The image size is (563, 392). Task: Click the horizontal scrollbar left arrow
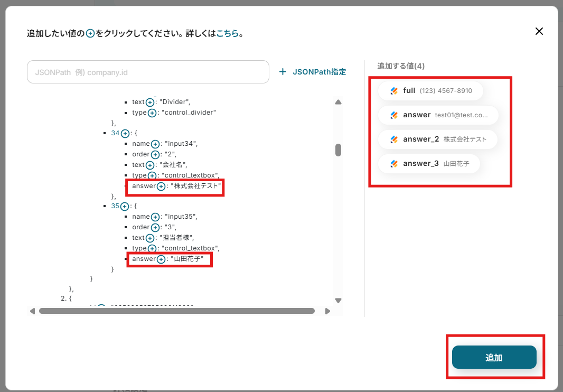coord(32,311)
